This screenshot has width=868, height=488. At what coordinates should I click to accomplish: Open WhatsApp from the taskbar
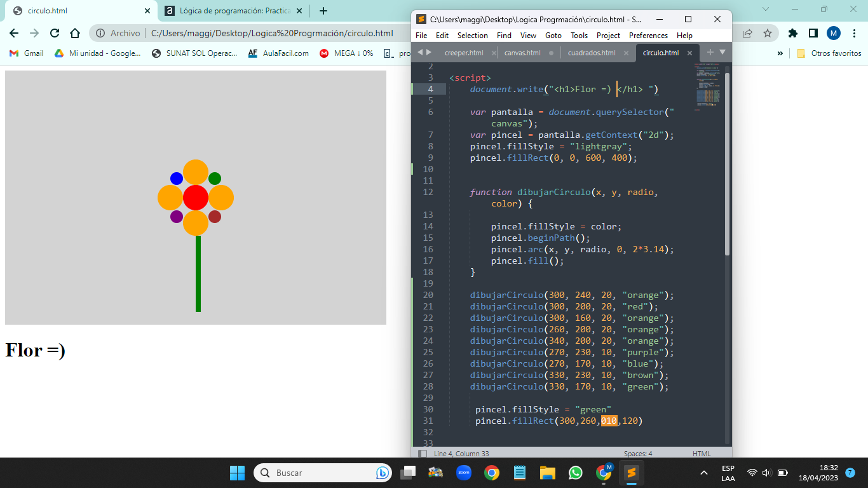[x=575, y=473]
